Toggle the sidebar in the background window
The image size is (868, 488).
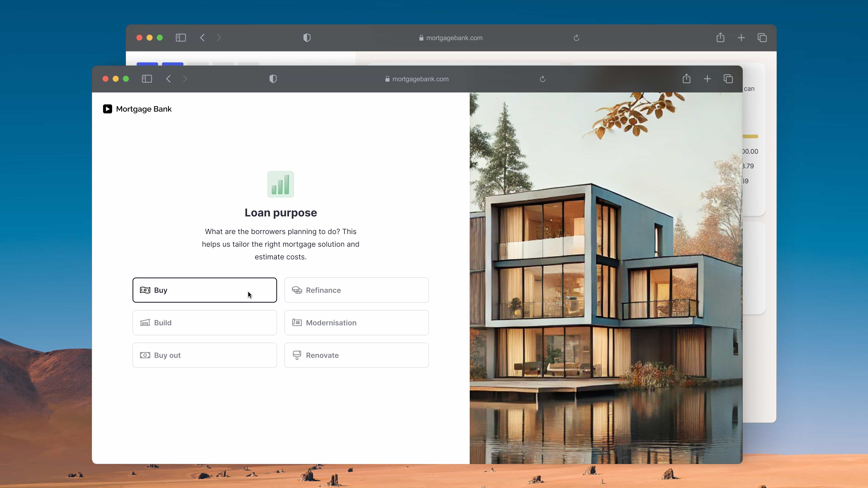click(181, 38)
